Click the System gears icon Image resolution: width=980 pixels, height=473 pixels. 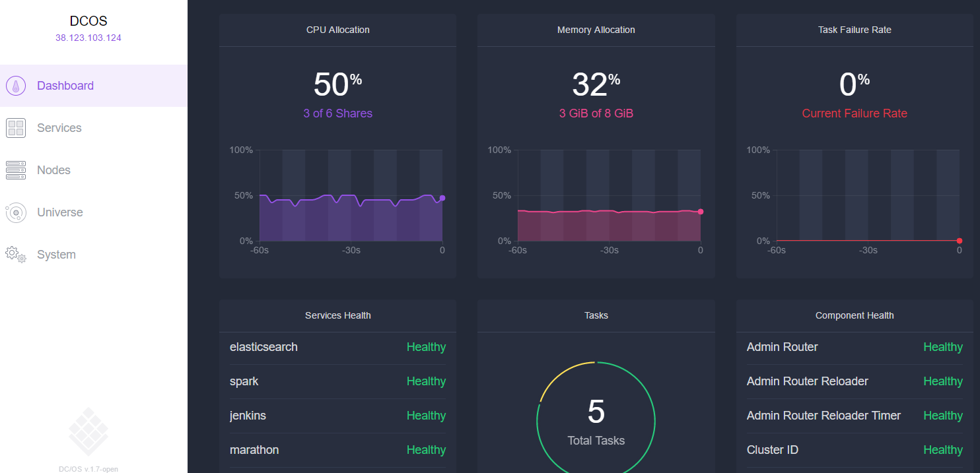16,255
